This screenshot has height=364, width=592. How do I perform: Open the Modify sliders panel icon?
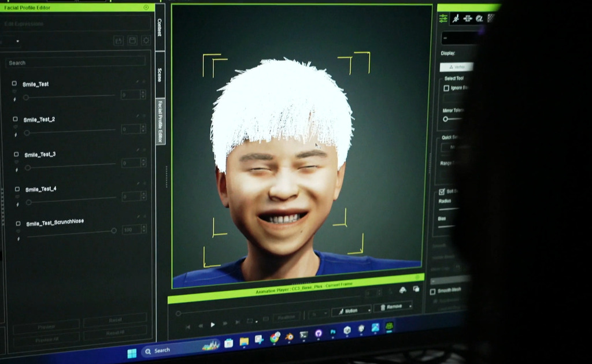coord(443,18)
